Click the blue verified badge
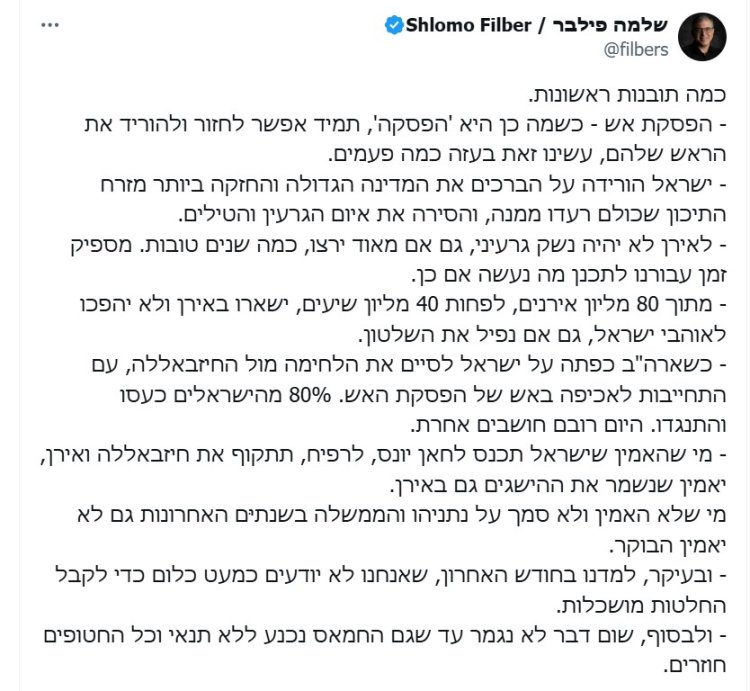This screenshot has width=750, height=691. [394, 25]
